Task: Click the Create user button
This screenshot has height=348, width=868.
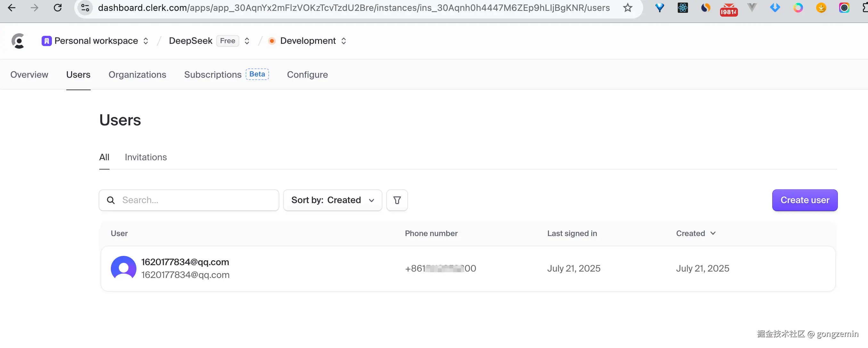Action: click(x=805, y=200)
